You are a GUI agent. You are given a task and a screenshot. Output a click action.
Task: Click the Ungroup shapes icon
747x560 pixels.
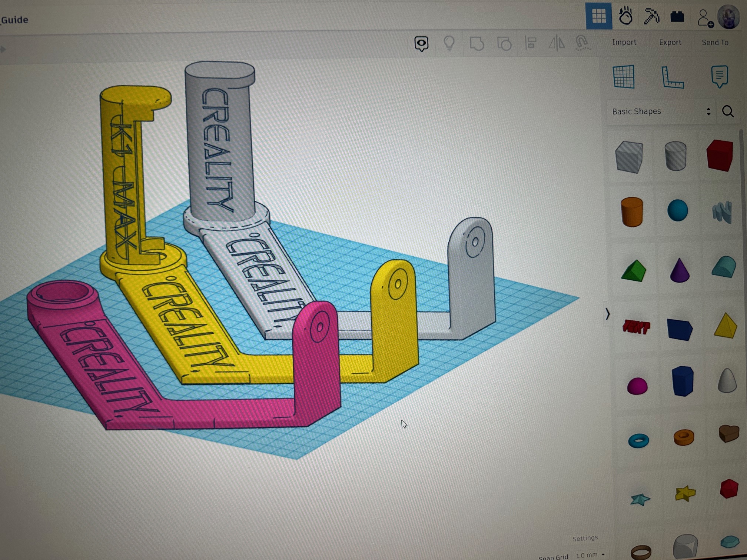tap(504, 44)
